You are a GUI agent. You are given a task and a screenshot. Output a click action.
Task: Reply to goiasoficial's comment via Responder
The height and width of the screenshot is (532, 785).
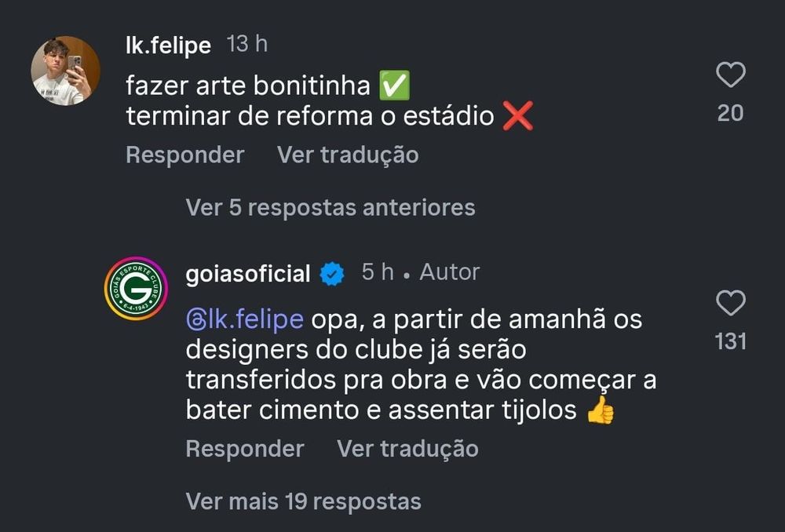pyautogui.click(x=245, y=448)
